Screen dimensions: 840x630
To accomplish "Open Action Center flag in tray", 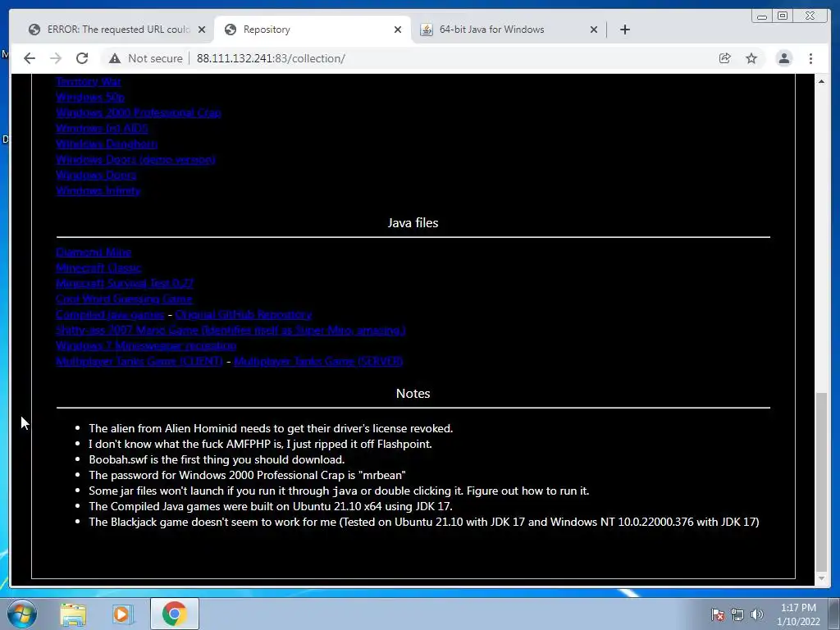I will click(718, 614).
